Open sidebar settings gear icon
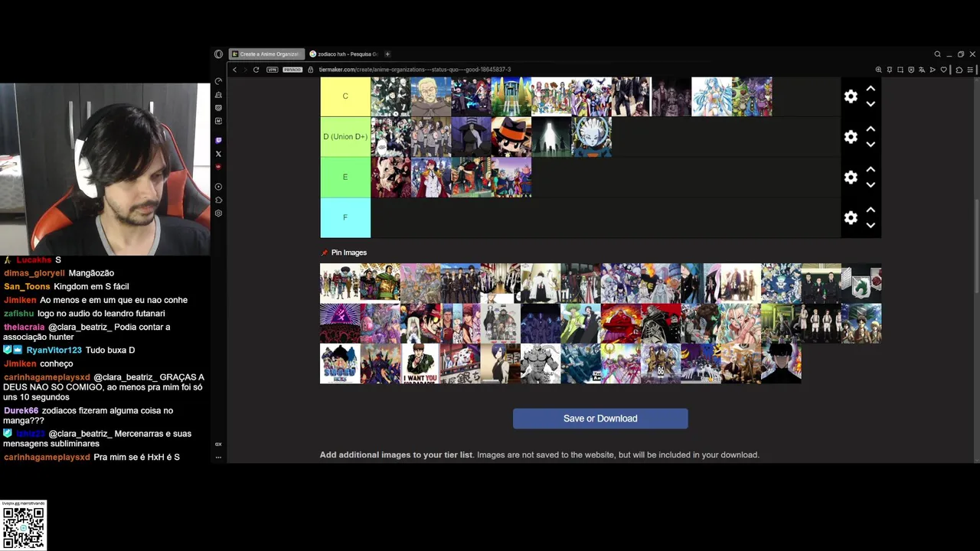 [218, 214]
